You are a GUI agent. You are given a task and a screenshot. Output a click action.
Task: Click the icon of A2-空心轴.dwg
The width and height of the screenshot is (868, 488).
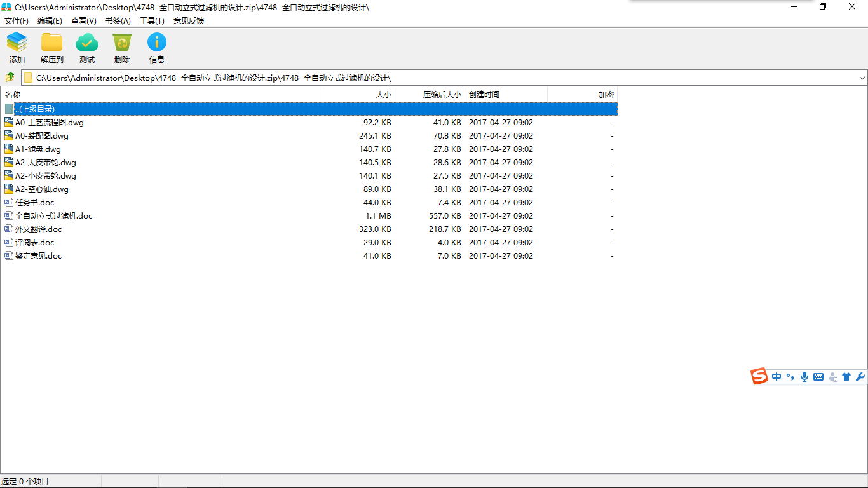coord(9,189)
